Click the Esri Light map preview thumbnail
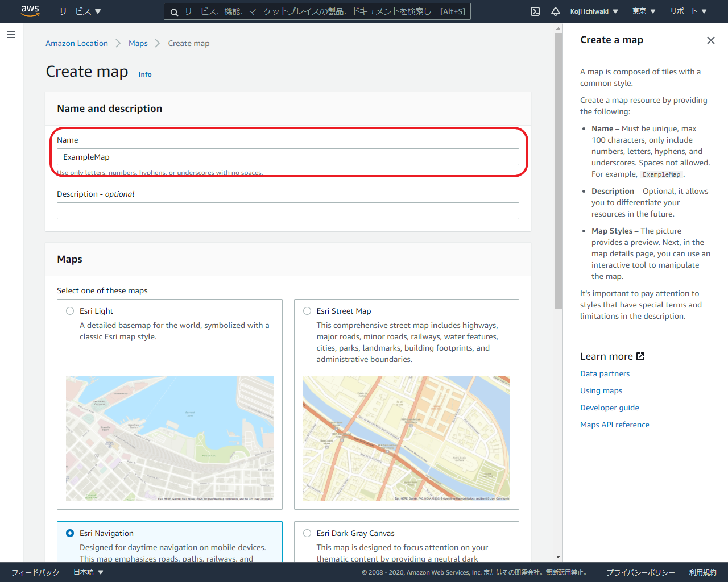Image resolution: width=728 pixels, height=582 pixels. click(x=169, y=438)
